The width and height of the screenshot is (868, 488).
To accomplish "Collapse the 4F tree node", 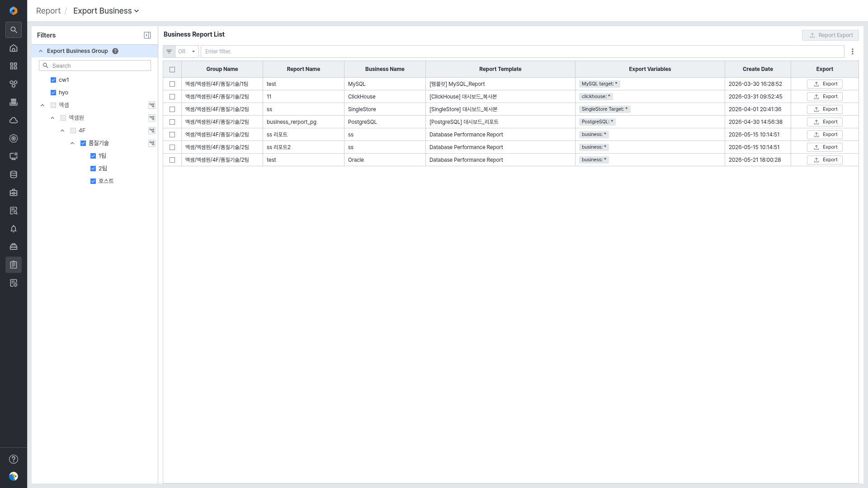I will click(x=62, y=131).
